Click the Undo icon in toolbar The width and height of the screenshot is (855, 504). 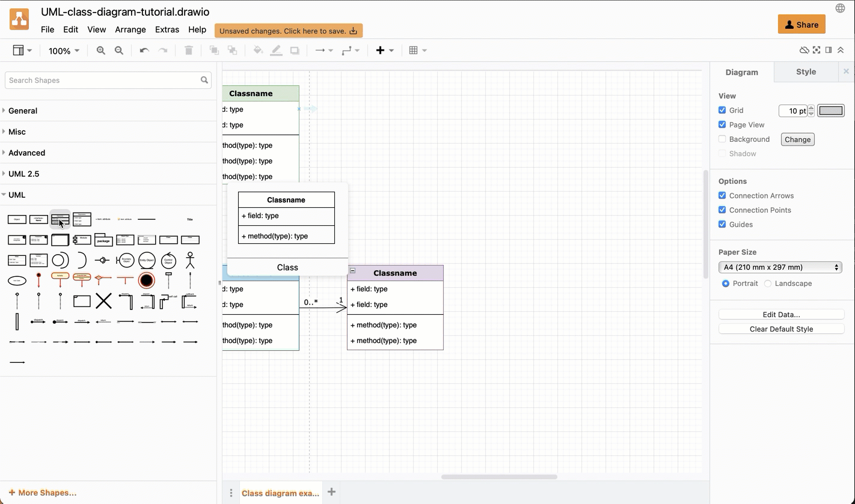(144, 50)
